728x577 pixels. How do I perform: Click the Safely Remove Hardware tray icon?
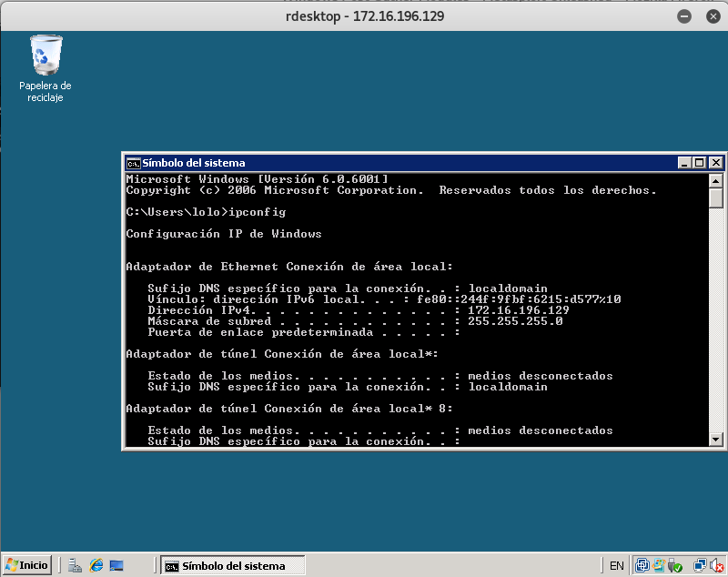coord(674,565)
